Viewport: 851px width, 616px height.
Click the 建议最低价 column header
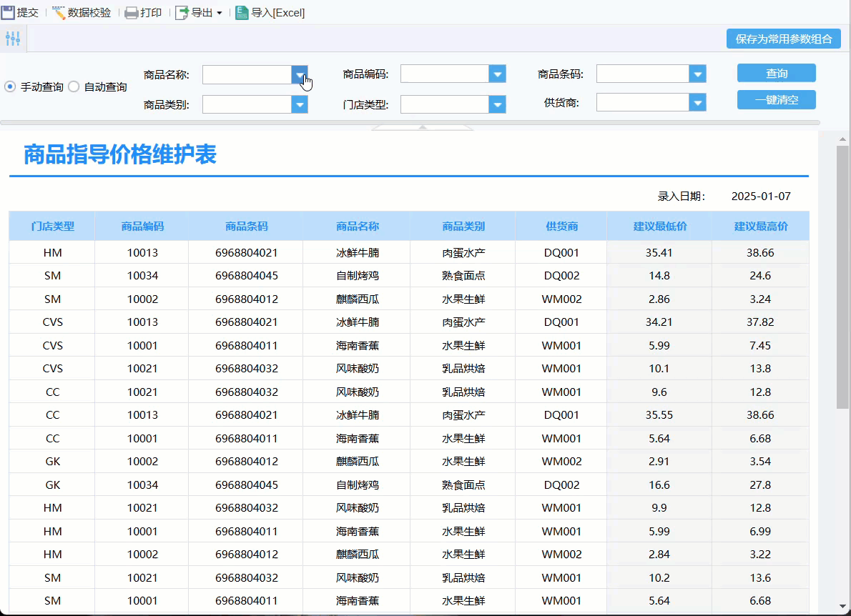(x=659, y=226)
